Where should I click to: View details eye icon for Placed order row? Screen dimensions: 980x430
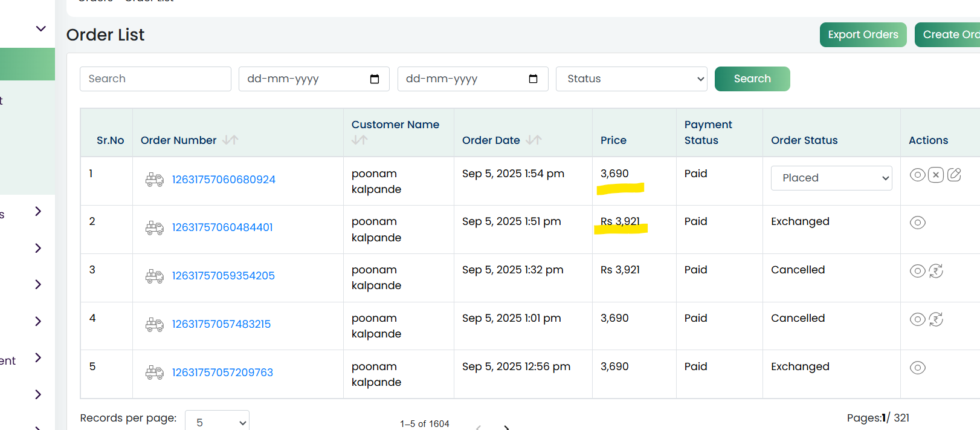[x=918, y=175]
